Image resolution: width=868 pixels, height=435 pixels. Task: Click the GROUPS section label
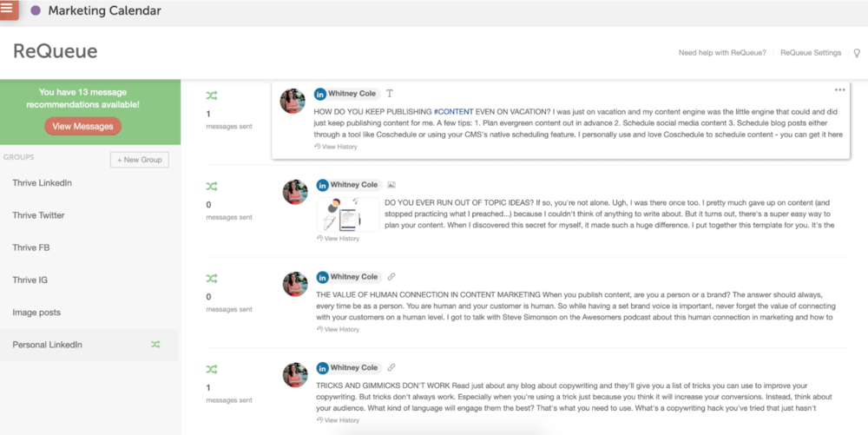tap(19, 157)
